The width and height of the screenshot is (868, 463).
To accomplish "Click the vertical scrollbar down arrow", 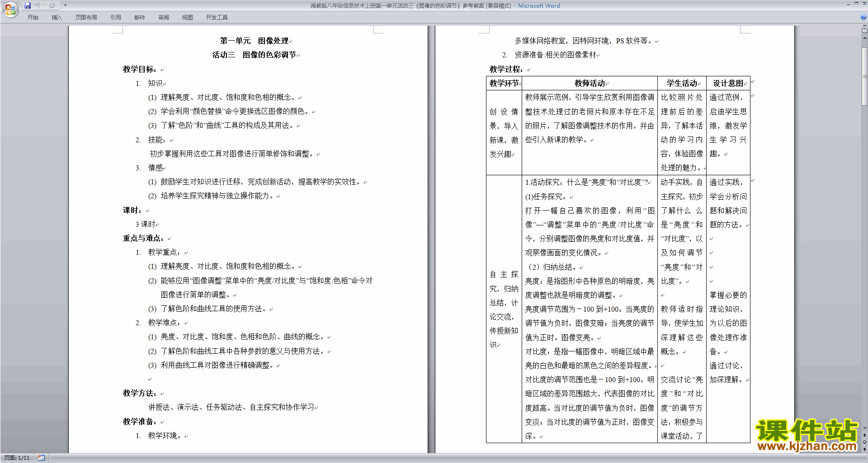I will [865, 428].
